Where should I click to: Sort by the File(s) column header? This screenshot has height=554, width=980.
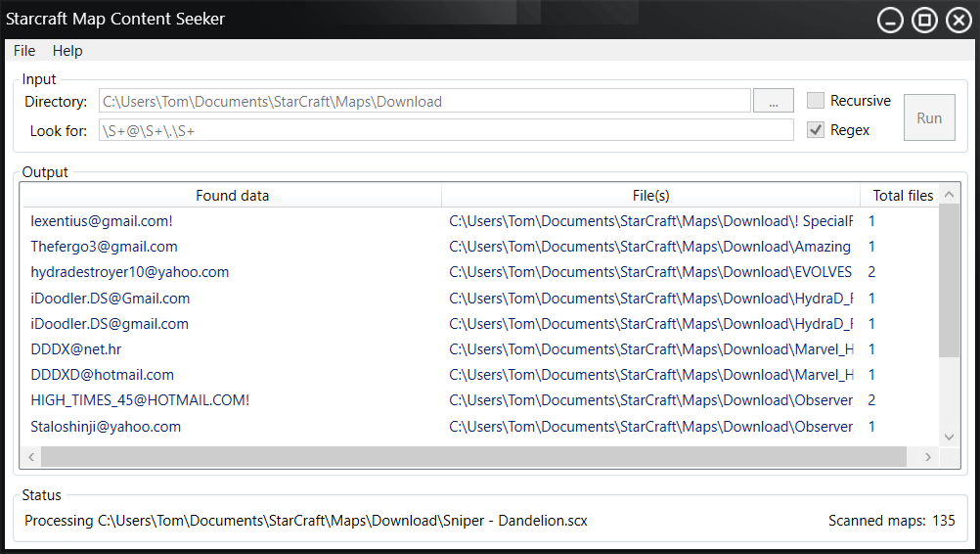point(650,196)
